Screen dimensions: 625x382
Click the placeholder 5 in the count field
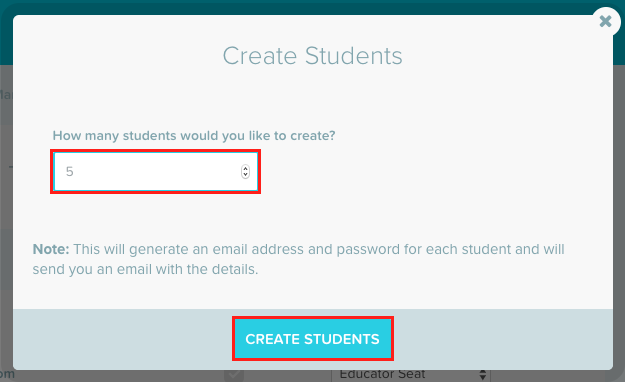click(70, 171)
